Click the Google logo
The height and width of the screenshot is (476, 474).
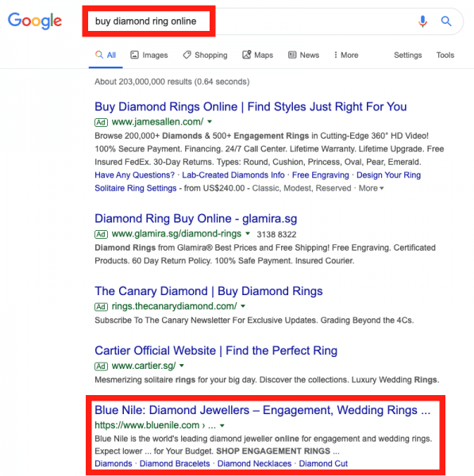35,21
